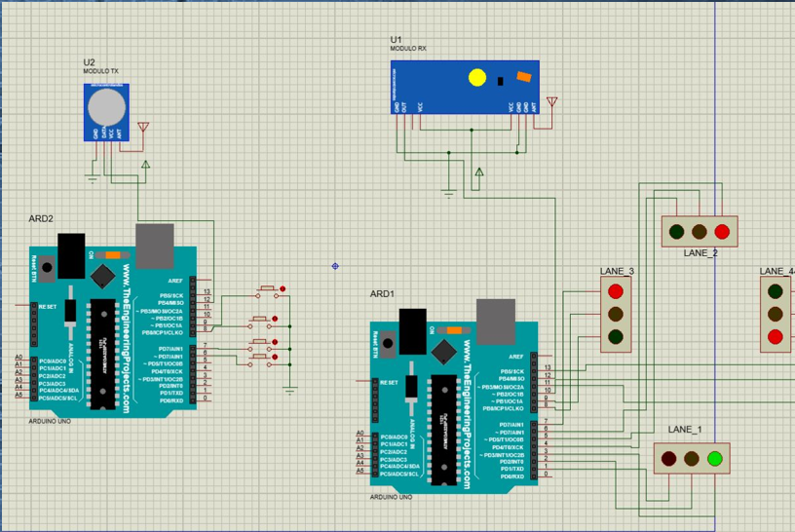Image resolution: width=795 pixels, height=532 pixels.
Task: Click the blue origin crosshair marker on canvas
Action: (335, 265)
